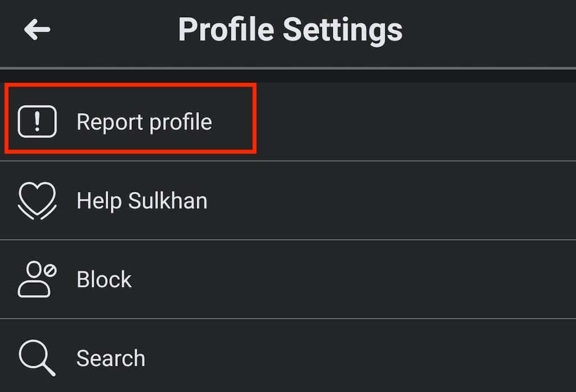
Task: Tap the magnifying glass search icon
Action: click(37, 357)
